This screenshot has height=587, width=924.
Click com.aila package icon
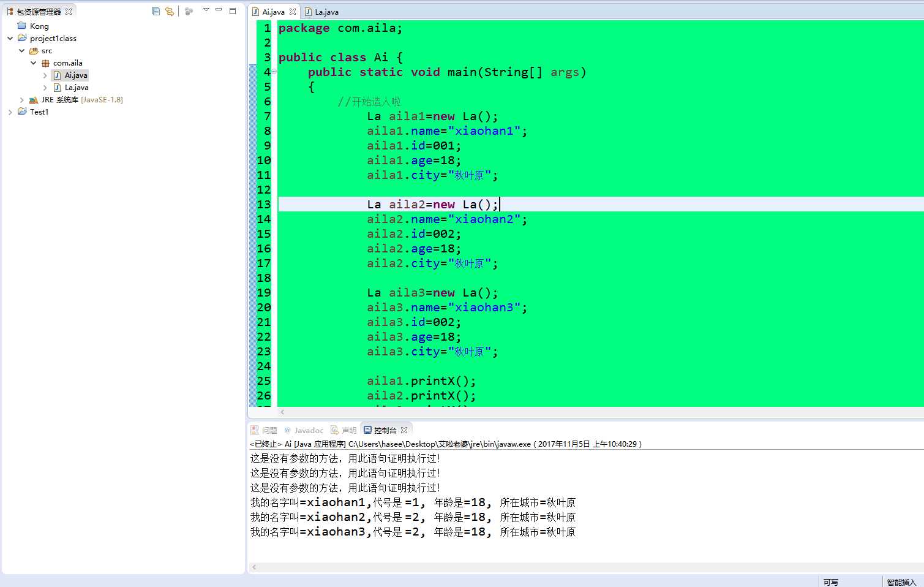45,62
